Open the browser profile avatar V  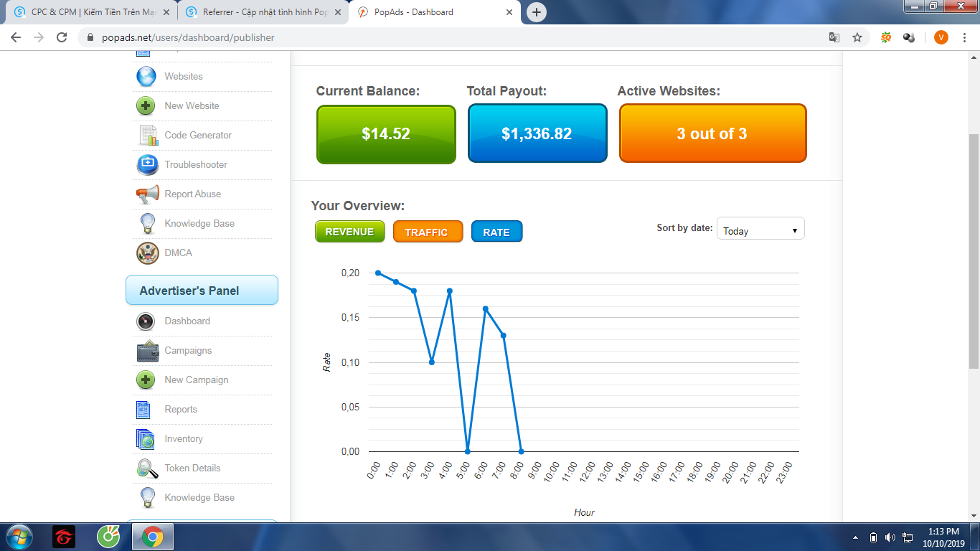pos(941,37)
